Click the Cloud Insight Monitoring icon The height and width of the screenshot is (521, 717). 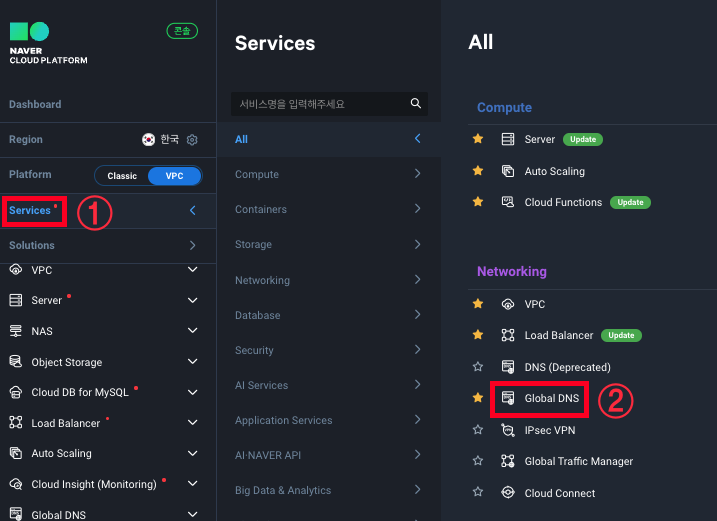(16, 484)
